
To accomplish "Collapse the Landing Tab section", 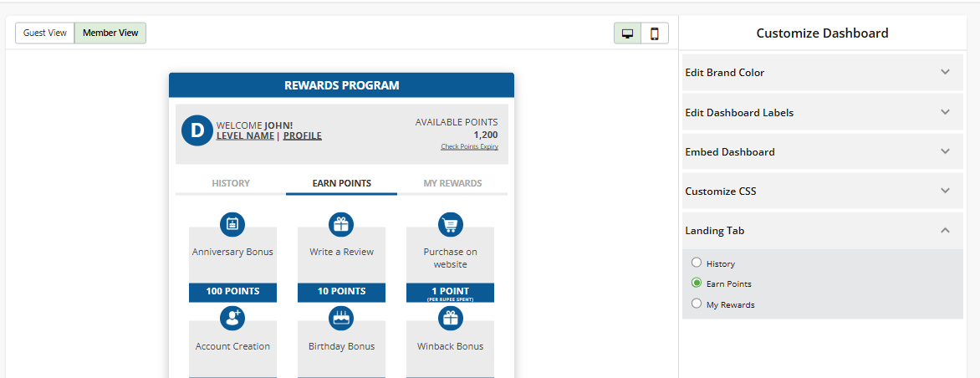I will [823, 231].
